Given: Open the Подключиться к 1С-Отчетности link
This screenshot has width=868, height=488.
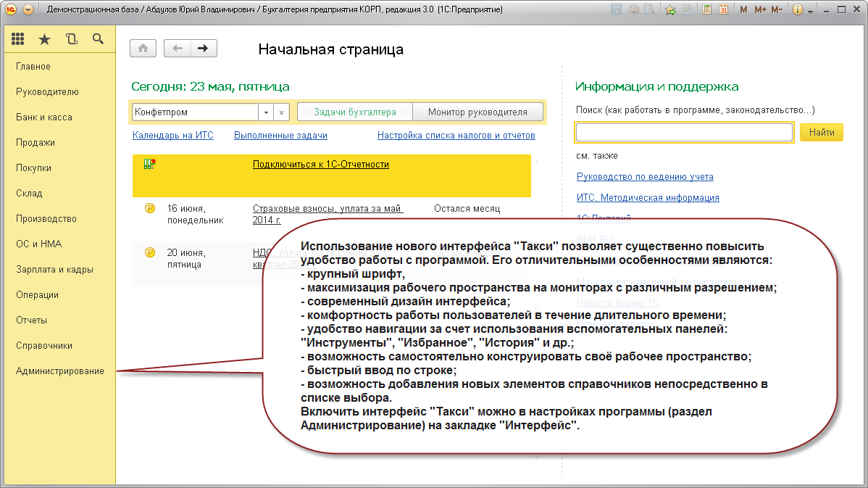Looking at the screenshot, I should (320, 165).
